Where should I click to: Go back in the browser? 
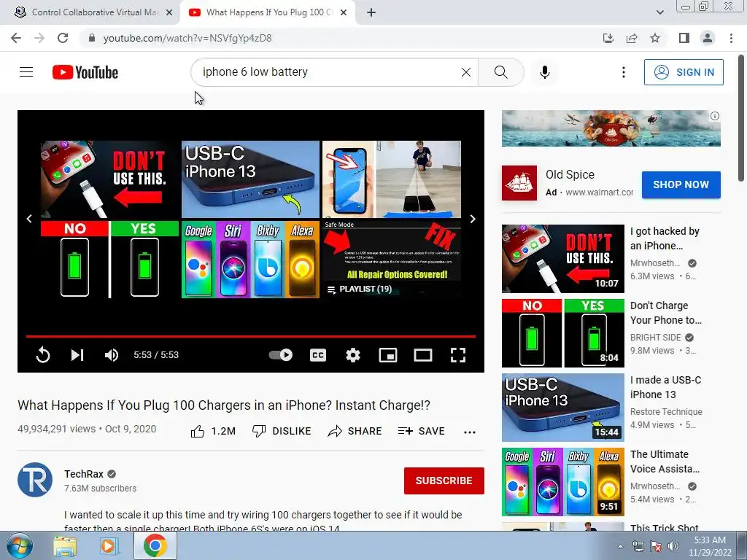(16, 38)
